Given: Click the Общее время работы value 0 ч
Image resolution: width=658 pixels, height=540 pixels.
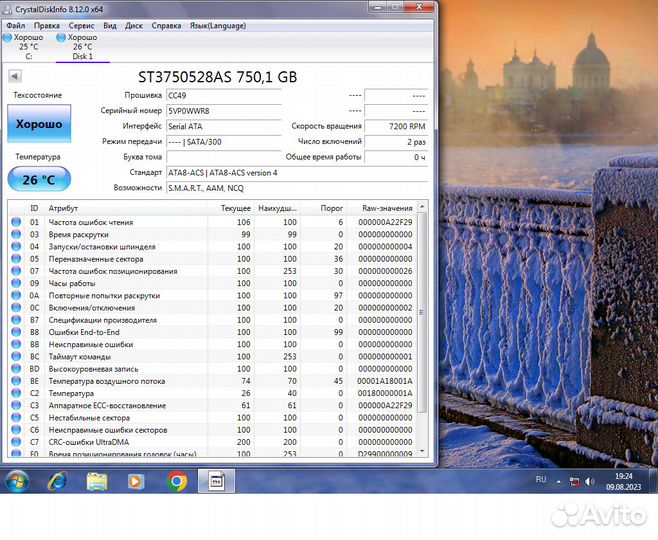Looking at the screenshot, I should pyautogui.click(x=396, y=157).
